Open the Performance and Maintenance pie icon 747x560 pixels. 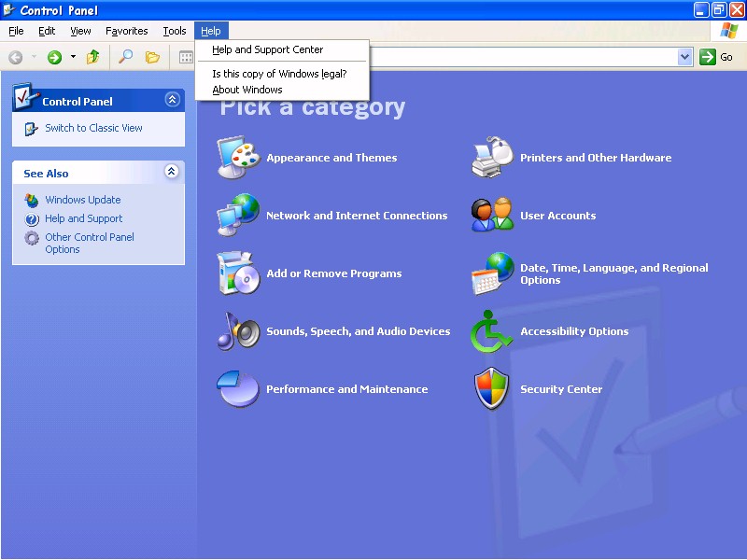239,389
